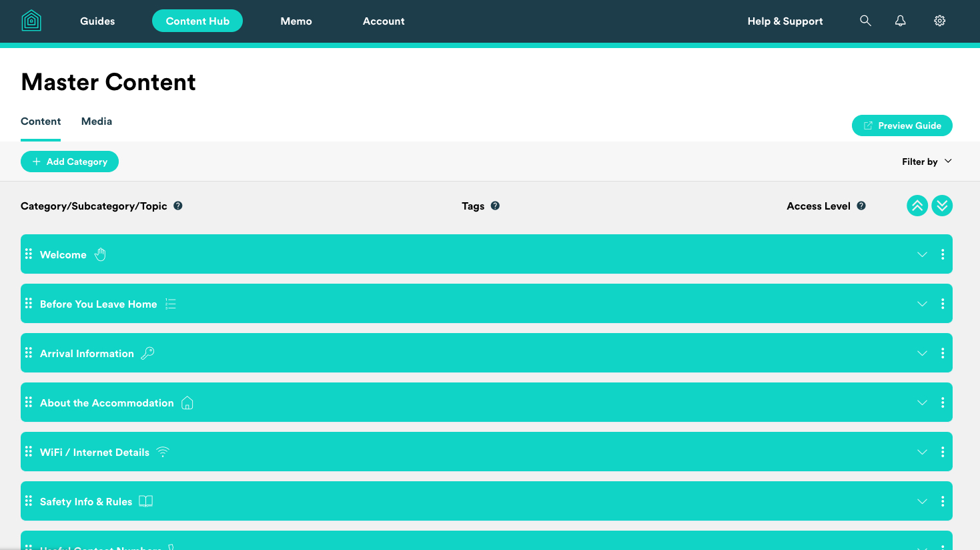Switch to the Media tab

click(97, 121)
